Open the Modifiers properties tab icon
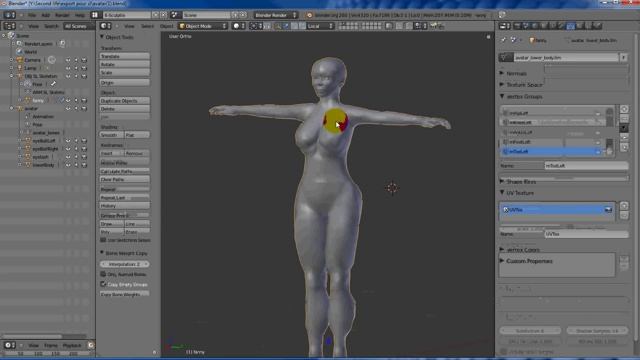This screenshot has height=360, width=640. click(x=561, y=26)
